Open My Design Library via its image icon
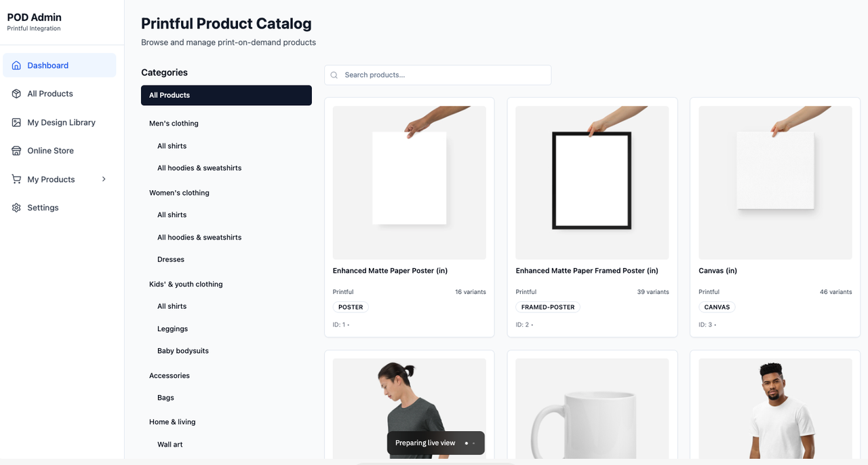The image size is (868, 465). pyautogui.click(x=16, y=122)
